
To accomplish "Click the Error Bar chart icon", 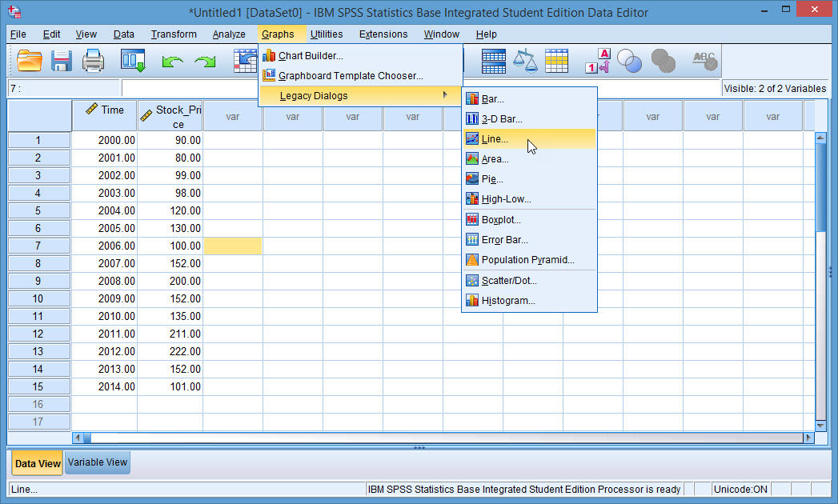I will 472,239.
